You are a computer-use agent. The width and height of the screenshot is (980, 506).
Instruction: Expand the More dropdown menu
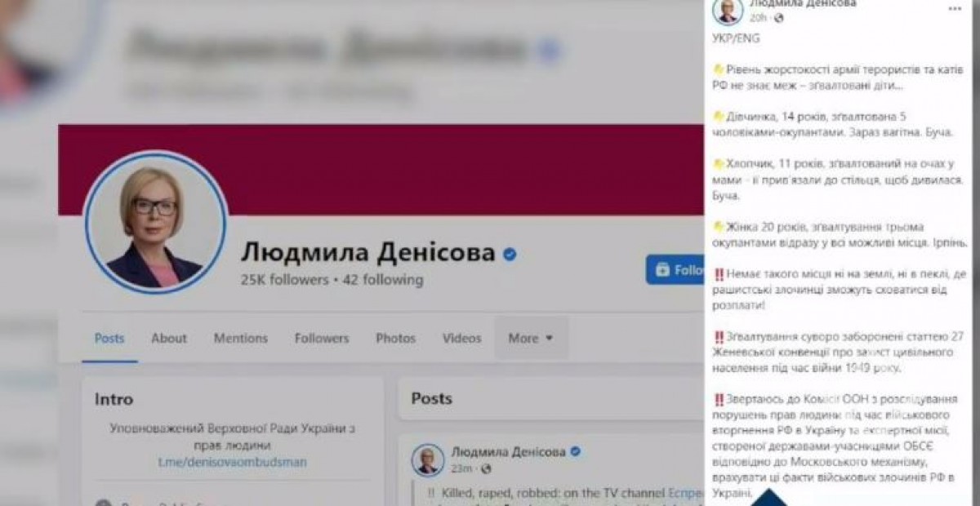point(531,338)
